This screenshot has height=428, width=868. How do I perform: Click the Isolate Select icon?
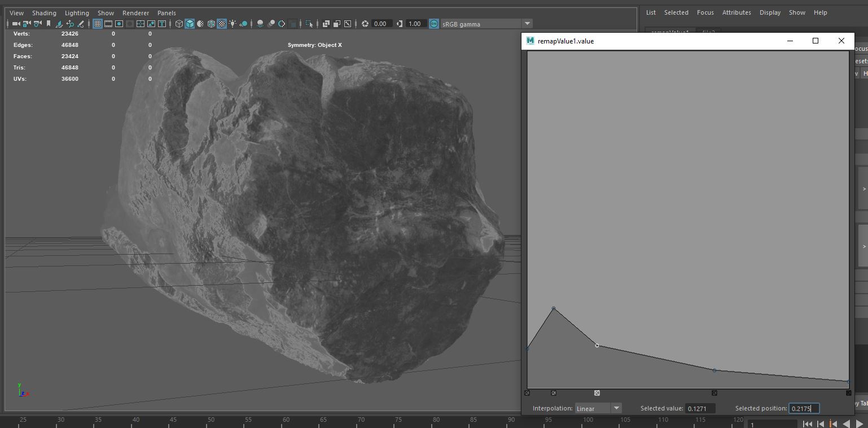[309, 24]
